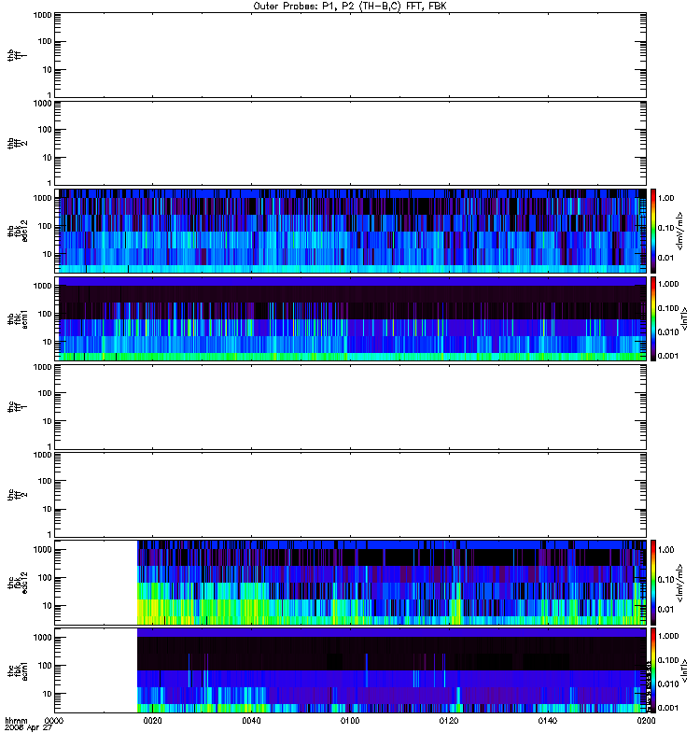Click the "thc fff 1" panel axis label

click(x=17, y=407)
